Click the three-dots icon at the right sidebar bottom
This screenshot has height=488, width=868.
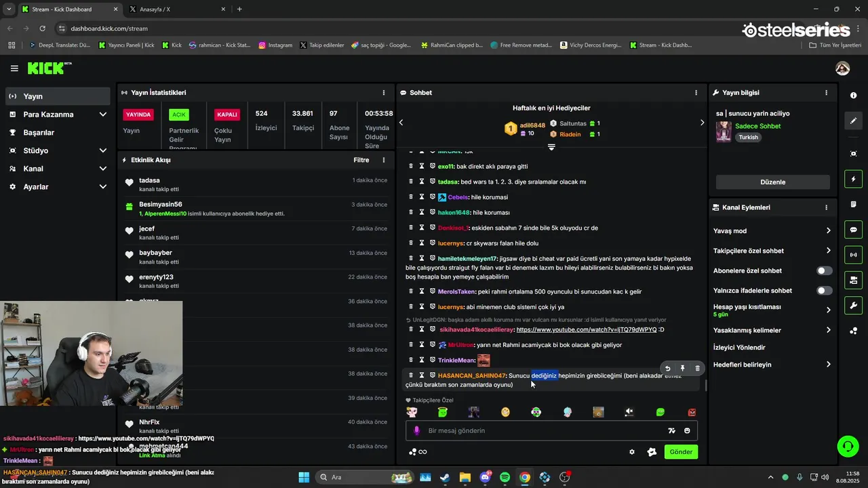click(x=854, y=331)
